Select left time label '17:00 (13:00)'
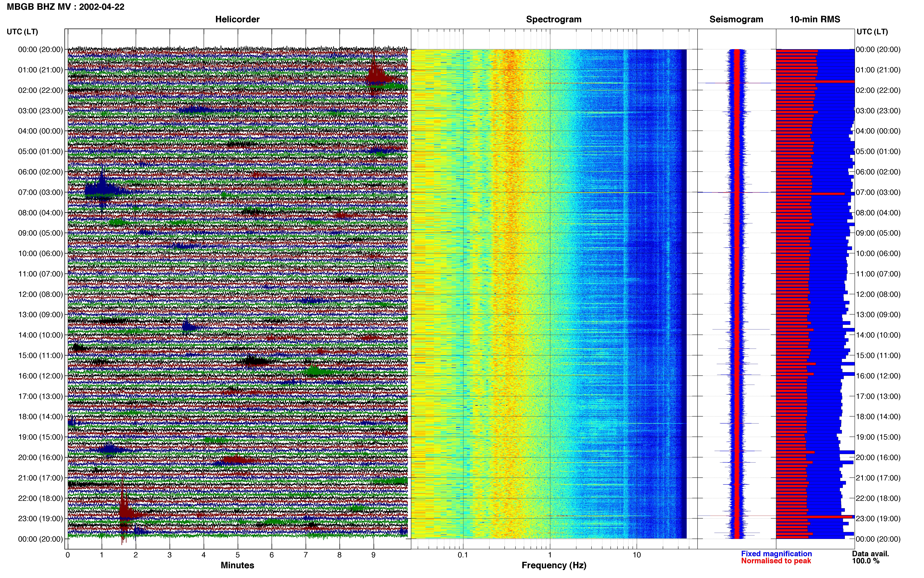Image resolution: width=924 pixels, height=578 pixels. tap(40, 396)
